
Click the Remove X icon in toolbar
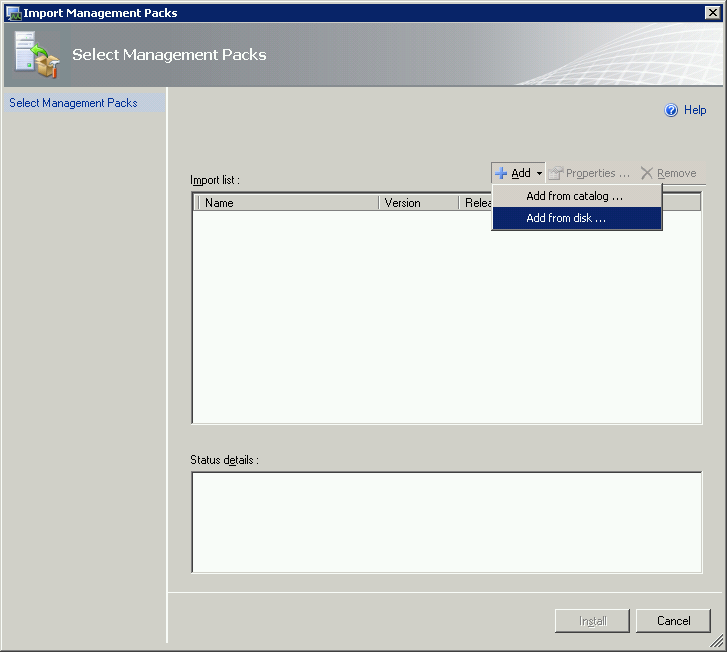click(x=647, y=173)
